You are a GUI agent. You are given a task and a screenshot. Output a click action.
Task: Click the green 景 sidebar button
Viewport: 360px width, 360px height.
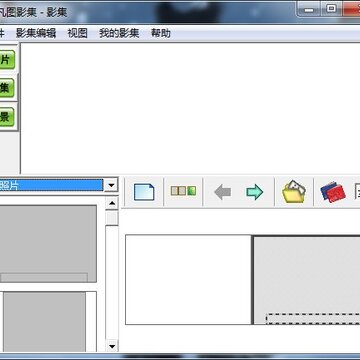[7, 117]
